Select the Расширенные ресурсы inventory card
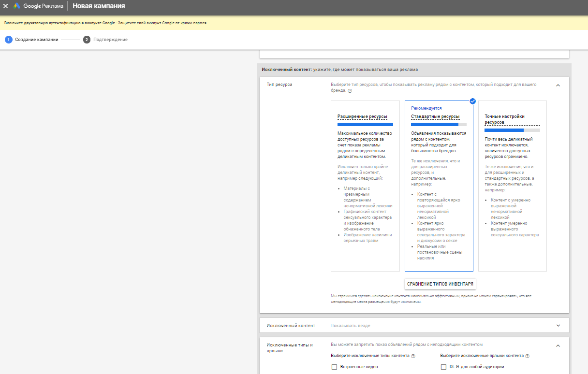 [365, 186]
